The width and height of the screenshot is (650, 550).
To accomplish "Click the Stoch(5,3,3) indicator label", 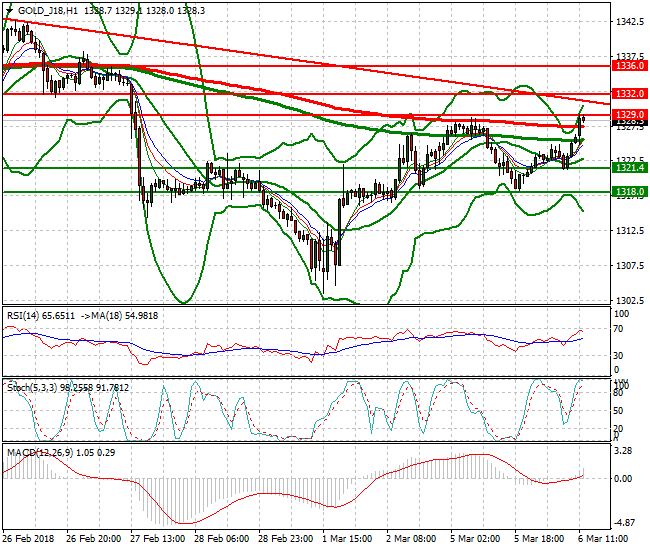I will click(32, 388).
